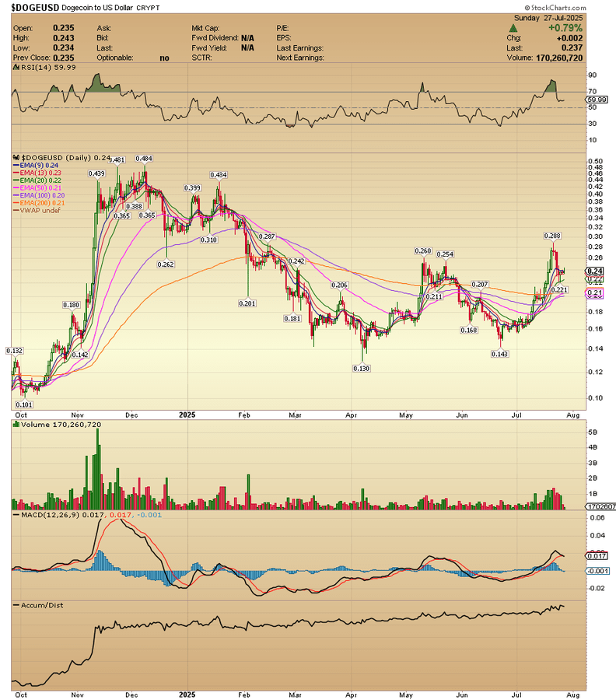Click the 0.180 price annotation

tap(71, 305)
